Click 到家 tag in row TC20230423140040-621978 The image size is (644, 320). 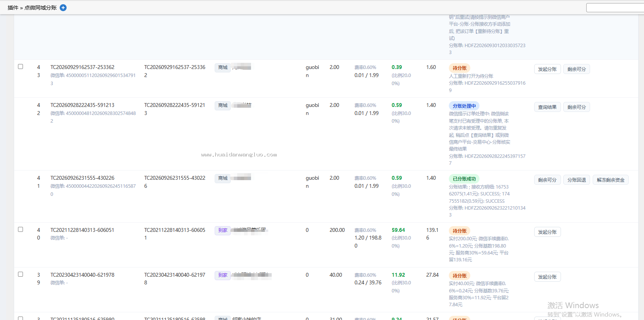point(223,276)
